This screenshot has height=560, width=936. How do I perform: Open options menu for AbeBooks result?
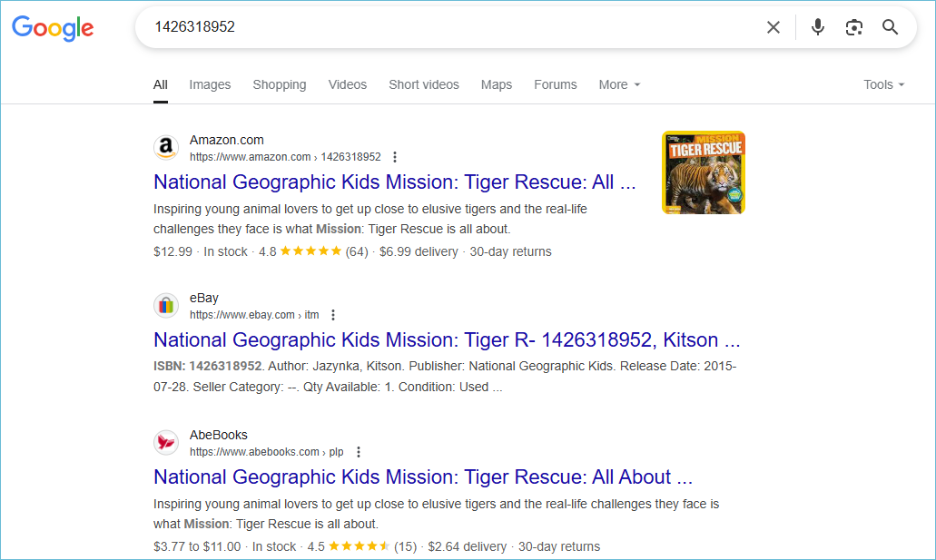[359, 452]
